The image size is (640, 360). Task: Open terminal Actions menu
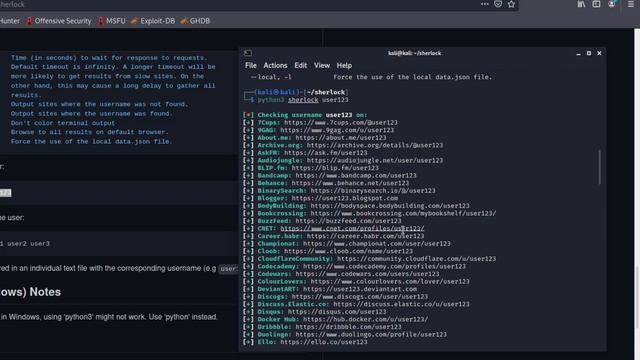(275, 65)
